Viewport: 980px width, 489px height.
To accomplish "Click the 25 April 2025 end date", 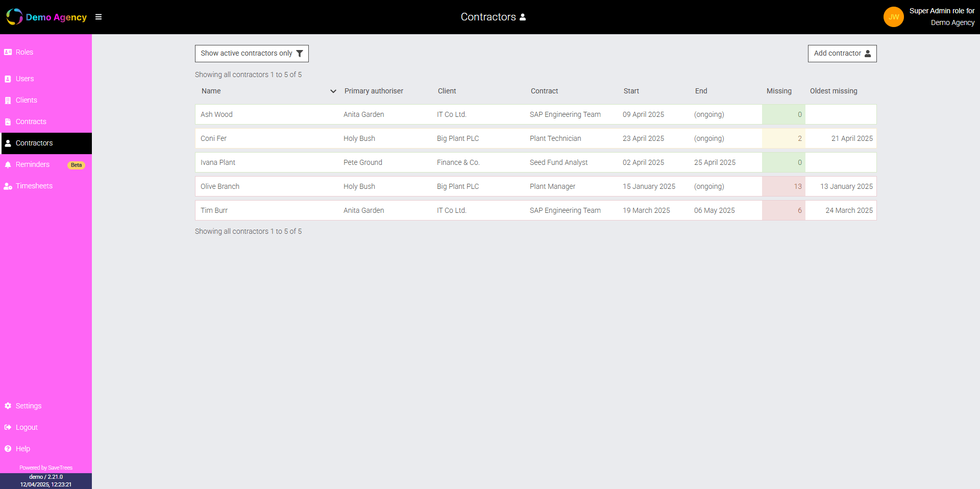I will tap(715, 162).
